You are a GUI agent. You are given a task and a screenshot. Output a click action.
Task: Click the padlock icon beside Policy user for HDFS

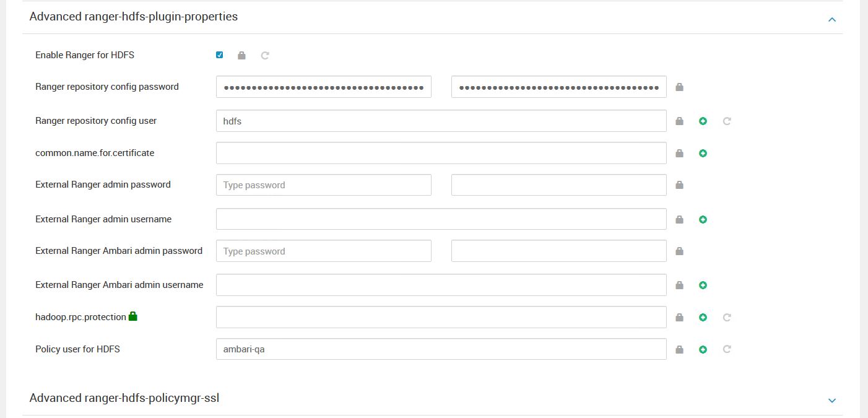(679, 349)
